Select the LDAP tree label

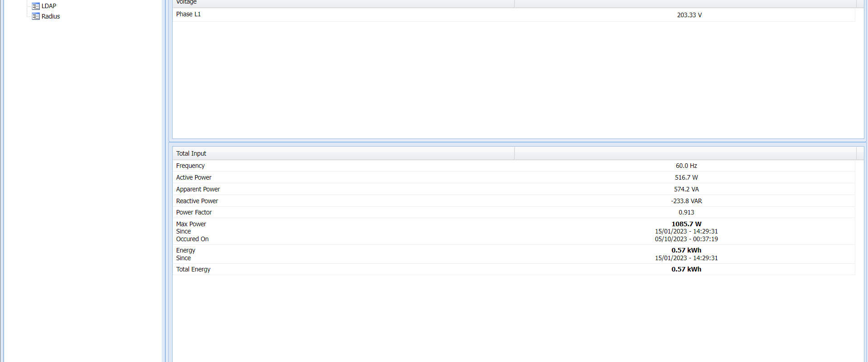coord(49,6)
